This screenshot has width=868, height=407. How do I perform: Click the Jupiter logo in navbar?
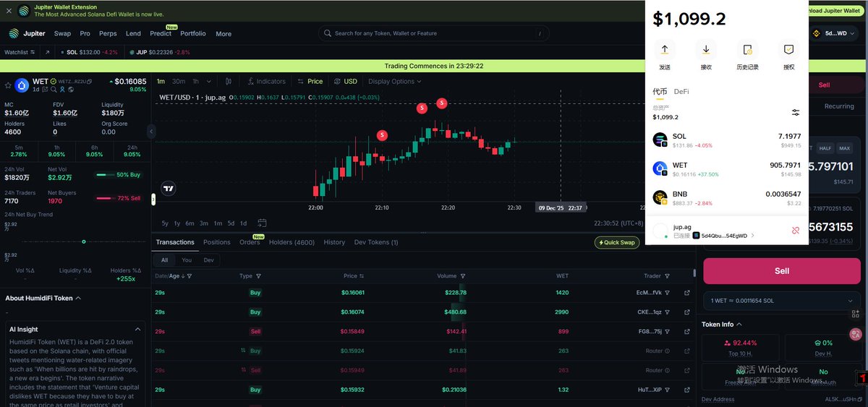pyautogui.click(x=14, y=33)
